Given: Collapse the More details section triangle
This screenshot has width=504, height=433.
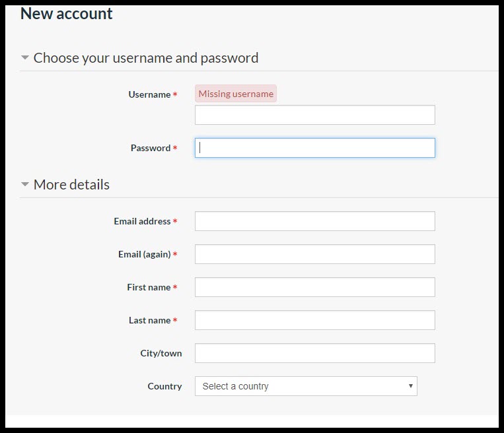Looking at the screenshot, I should (25, 185).
